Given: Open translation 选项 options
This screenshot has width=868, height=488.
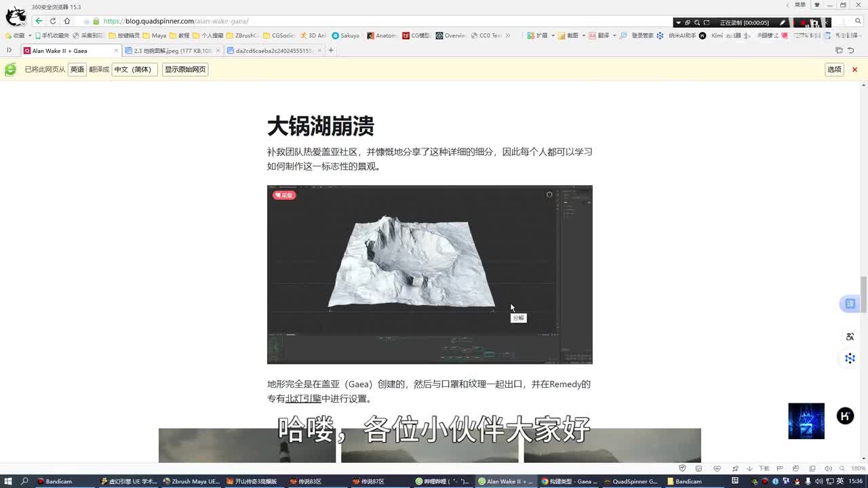Looking at the screenshot, I should [834, 69].
